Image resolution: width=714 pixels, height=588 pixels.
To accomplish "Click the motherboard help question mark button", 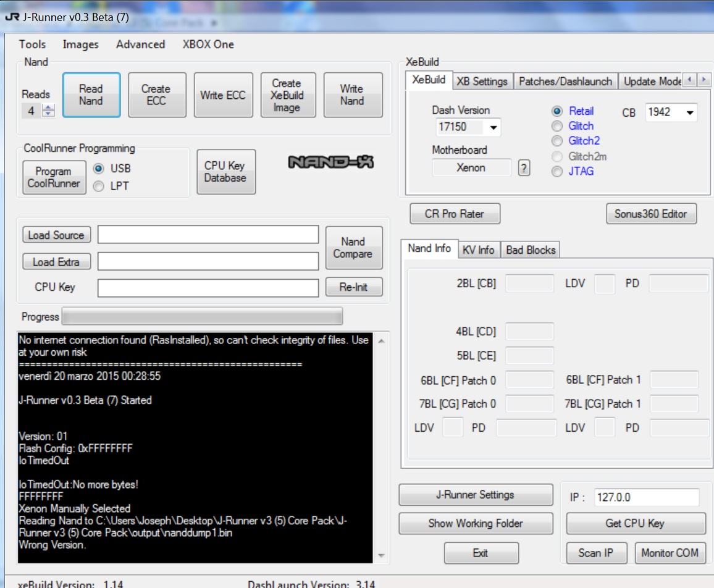I will 524,168.
